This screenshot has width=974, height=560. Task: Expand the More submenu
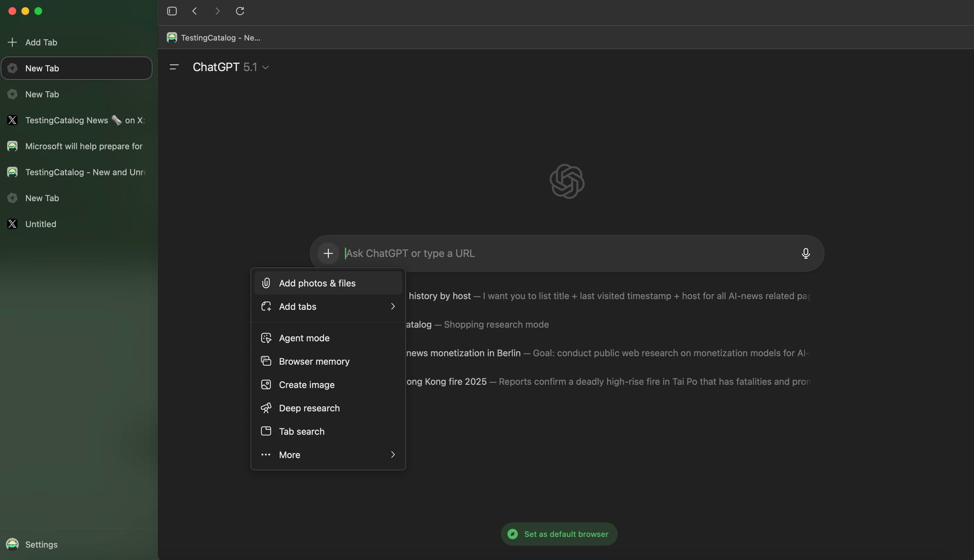pos(328,454)
